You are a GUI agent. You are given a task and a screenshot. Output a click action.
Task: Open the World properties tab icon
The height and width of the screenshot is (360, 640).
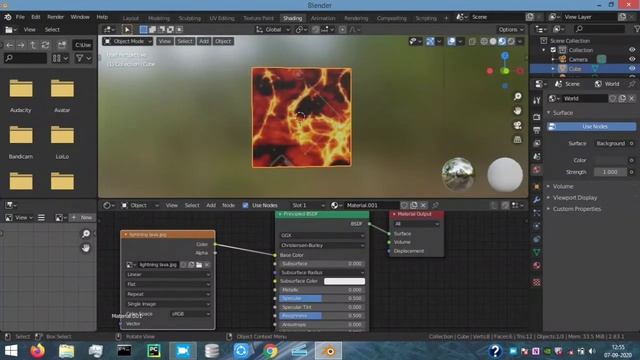point(537,170)
